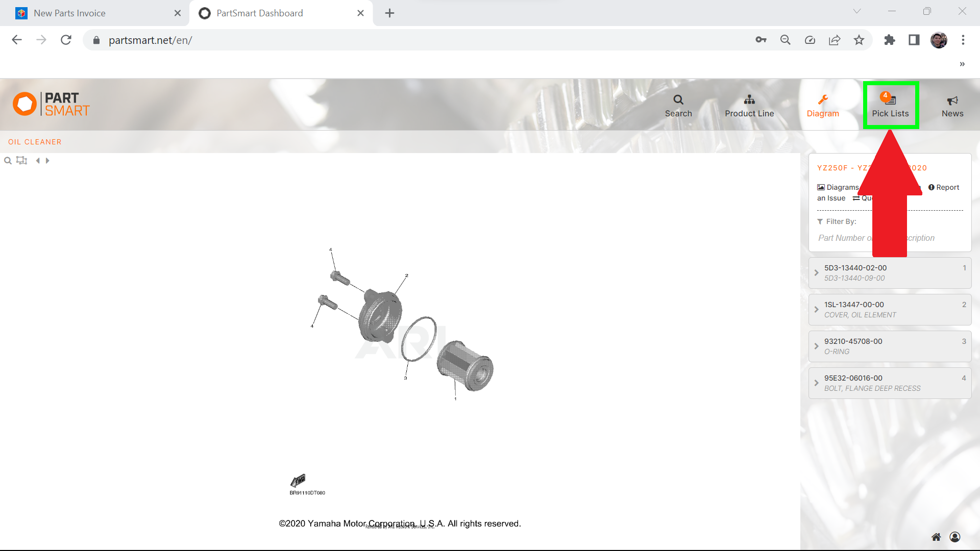Go to previous diagram with left arrow
980x551 pixels.
pos(38,161)
